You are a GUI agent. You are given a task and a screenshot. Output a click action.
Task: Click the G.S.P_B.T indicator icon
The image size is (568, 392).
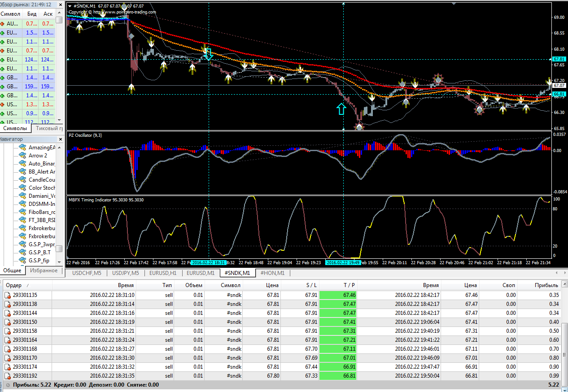click(22, 252)
